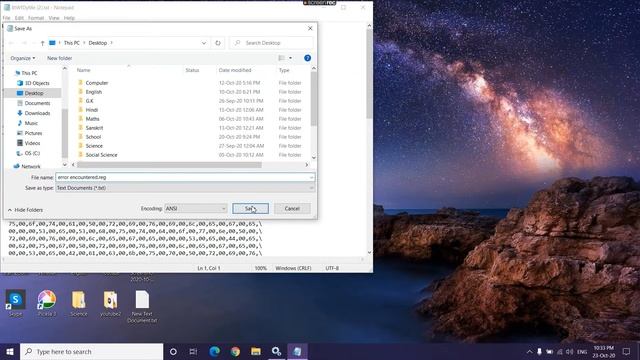Expand the address bar previous locations dropdown
The image size is (640, 360).
tap(204, 43)
